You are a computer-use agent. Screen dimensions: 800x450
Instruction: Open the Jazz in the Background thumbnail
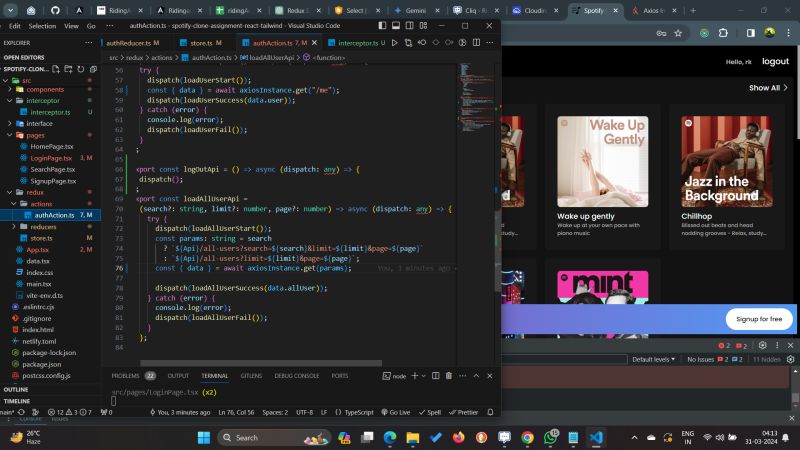tap(727, 161)
